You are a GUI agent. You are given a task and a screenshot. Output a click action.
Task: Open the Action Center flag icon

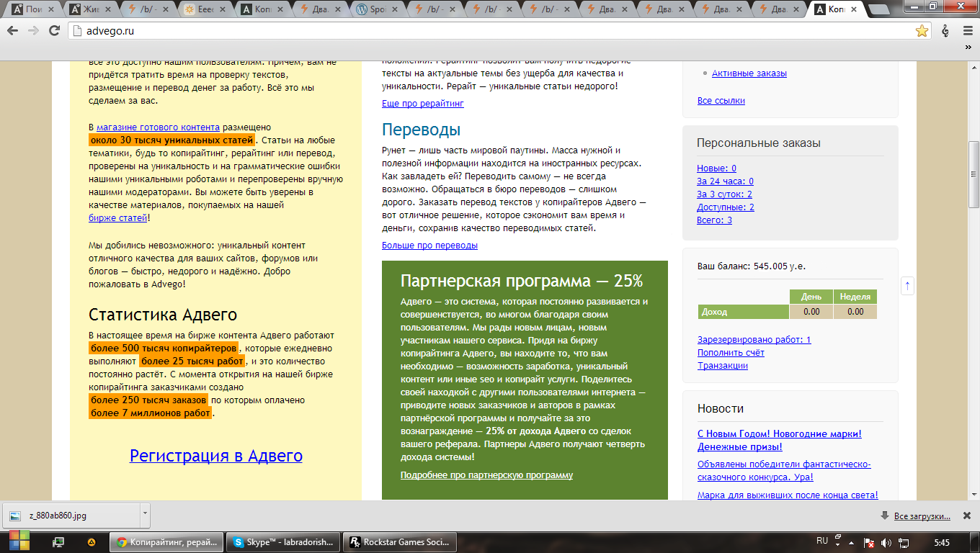click(x=869, y=541)
